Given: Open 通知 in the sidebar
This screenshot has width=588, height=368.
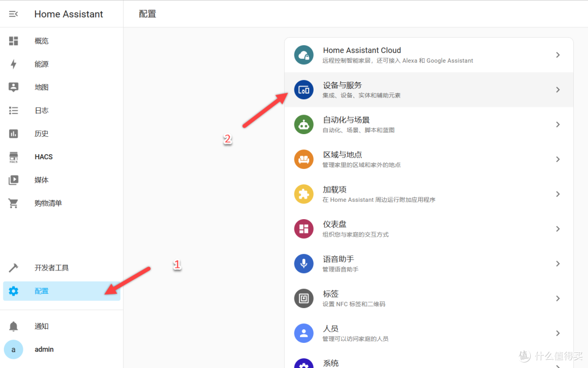Looking at the screenshot, I should [x=62, y=327].
